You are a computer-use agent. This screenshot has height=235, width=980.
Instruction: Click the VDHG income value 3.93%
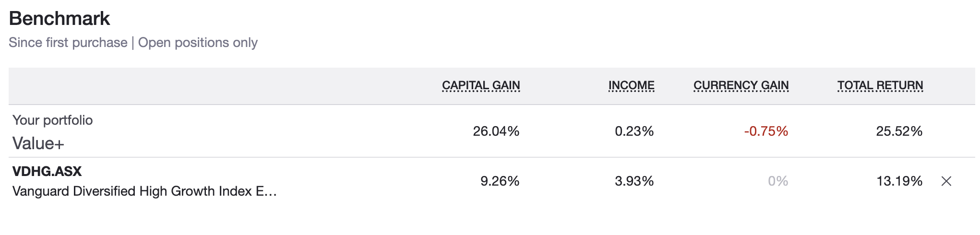pos(634,181)
